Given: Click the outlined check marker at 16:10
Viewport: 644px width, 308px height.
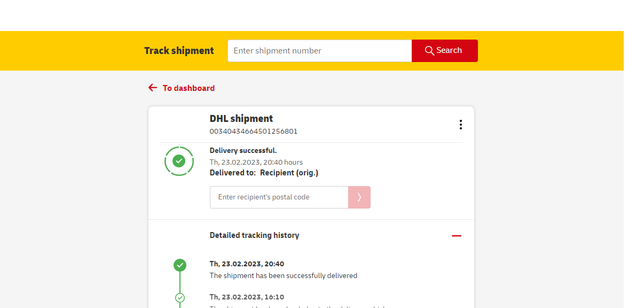Looking at the screenshot, I should [x=180, y=297].
